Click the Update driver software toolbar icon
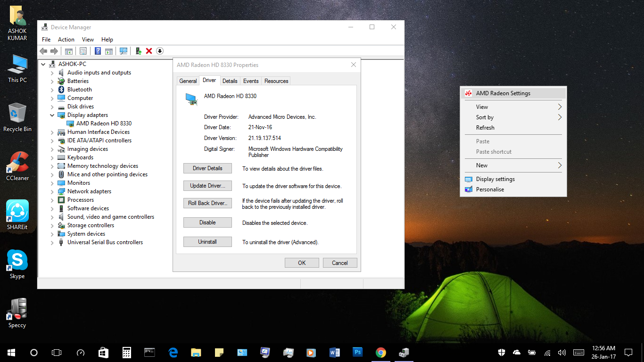The image size is (644, 362). (x=138, y=51)
